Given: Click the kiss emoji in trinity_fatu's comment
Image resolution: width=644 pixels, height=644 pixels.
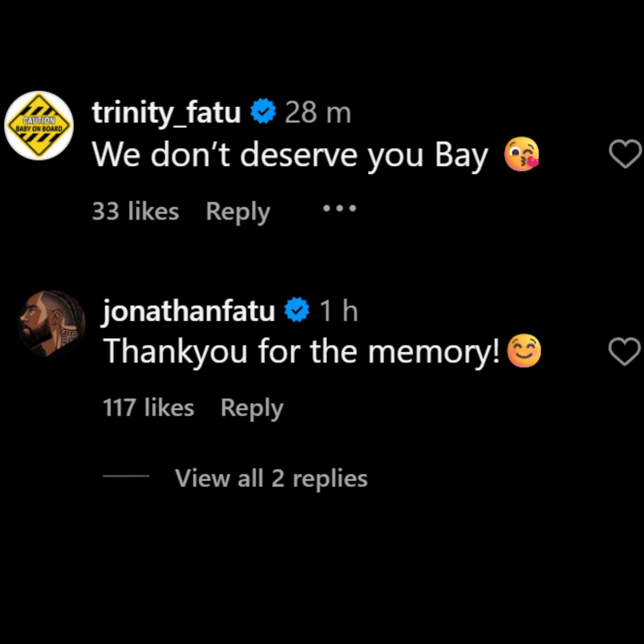Looking at the screenshot, I should tap(521, 154).
